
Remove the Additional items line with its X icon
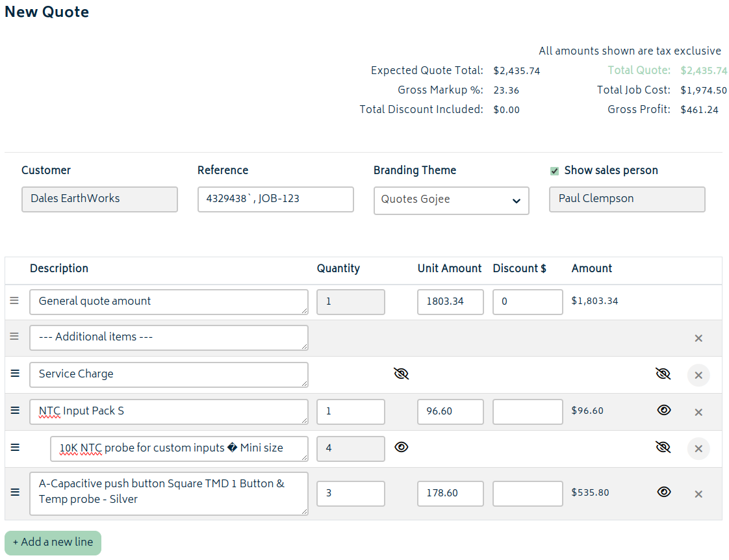(698, 338)
